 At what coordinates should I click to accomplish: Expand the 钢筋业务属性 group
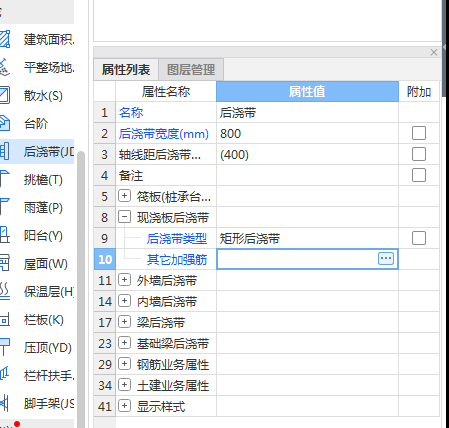click(124, 364)
